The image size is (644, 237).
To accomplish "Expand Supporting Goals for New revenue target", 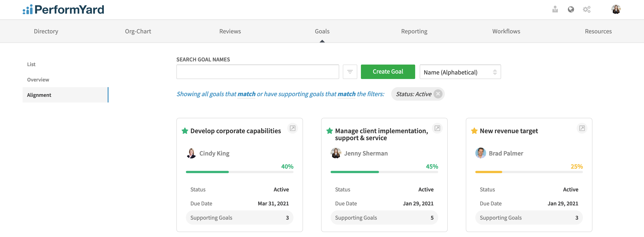I will tap(529, 218).
